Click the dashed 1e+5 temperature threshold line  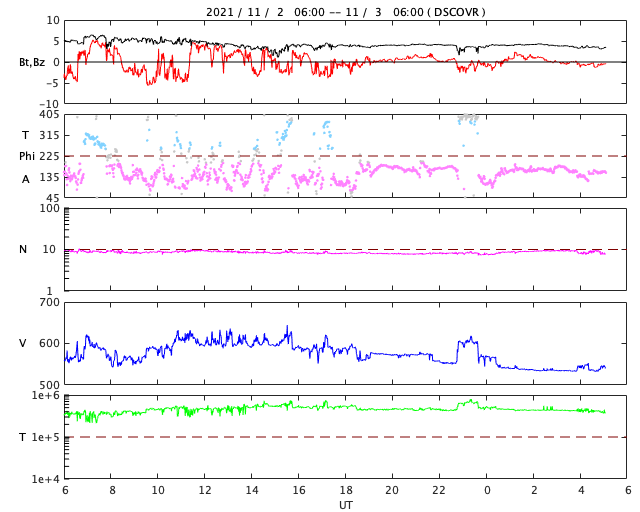pyautogui.click(x=345, y=437)
